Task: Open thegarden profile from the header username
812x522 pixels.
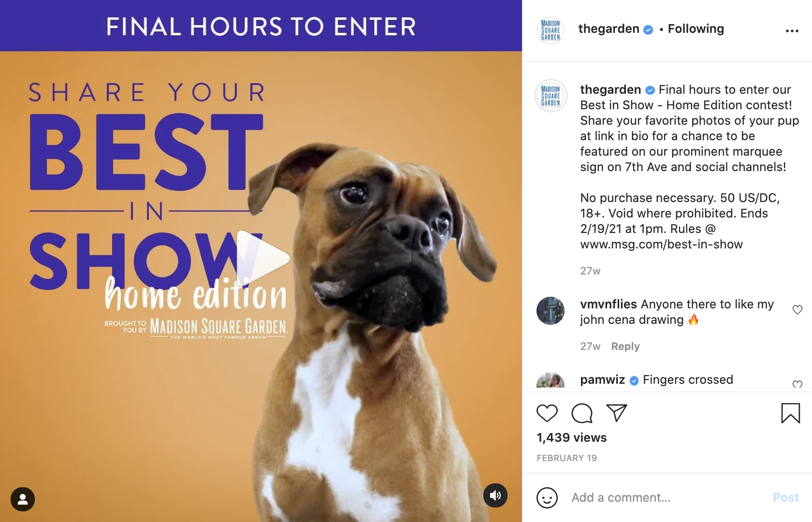Action: click(609, 29)
